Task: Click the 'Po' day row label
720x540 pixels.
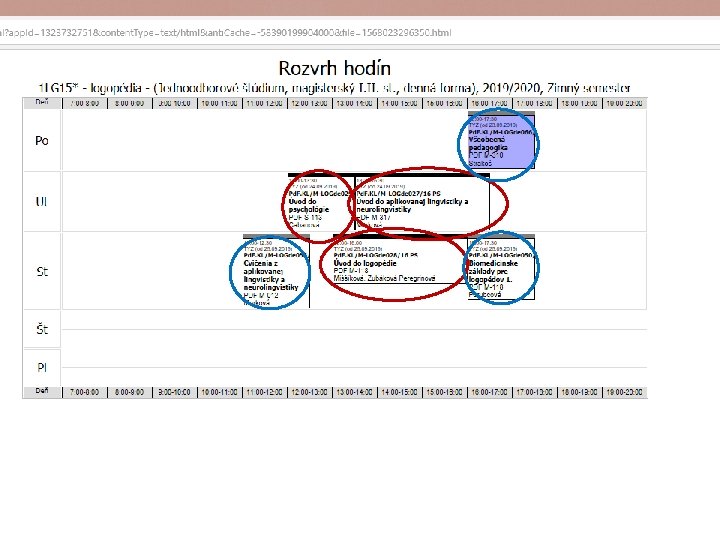Action: coord(42,141)
